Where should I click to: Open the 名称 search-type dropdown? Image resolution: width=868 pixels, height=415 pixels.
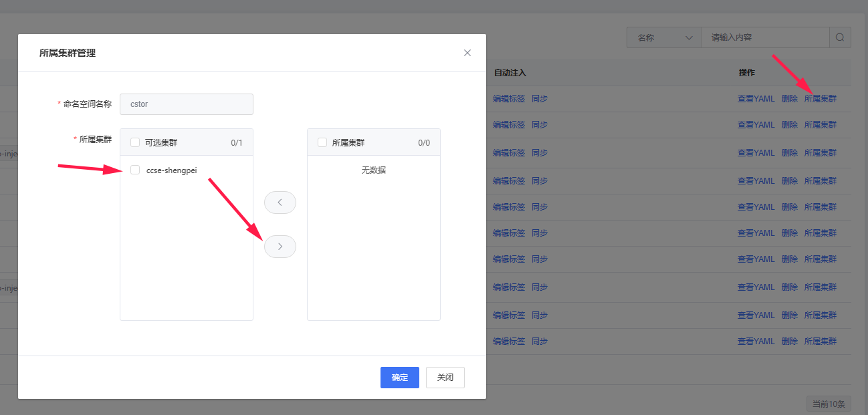click(663, 37)
